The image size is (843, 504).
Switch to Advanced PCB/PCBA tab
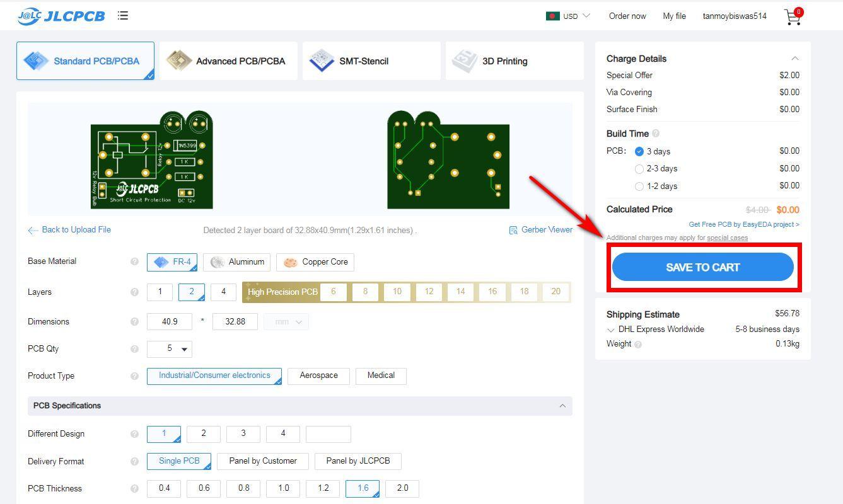click(228, 61)
